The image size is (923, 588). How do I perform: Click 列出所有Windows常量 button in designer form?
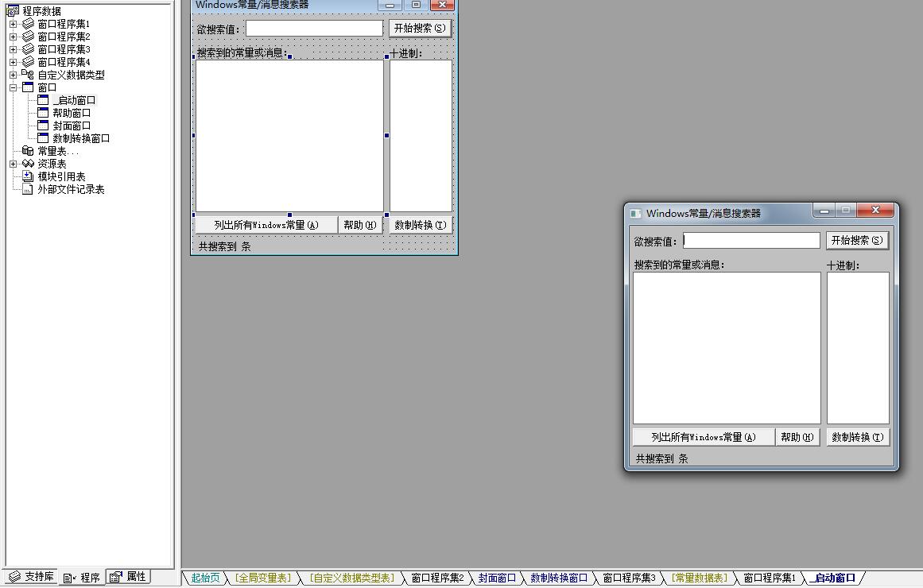[266, 225]
